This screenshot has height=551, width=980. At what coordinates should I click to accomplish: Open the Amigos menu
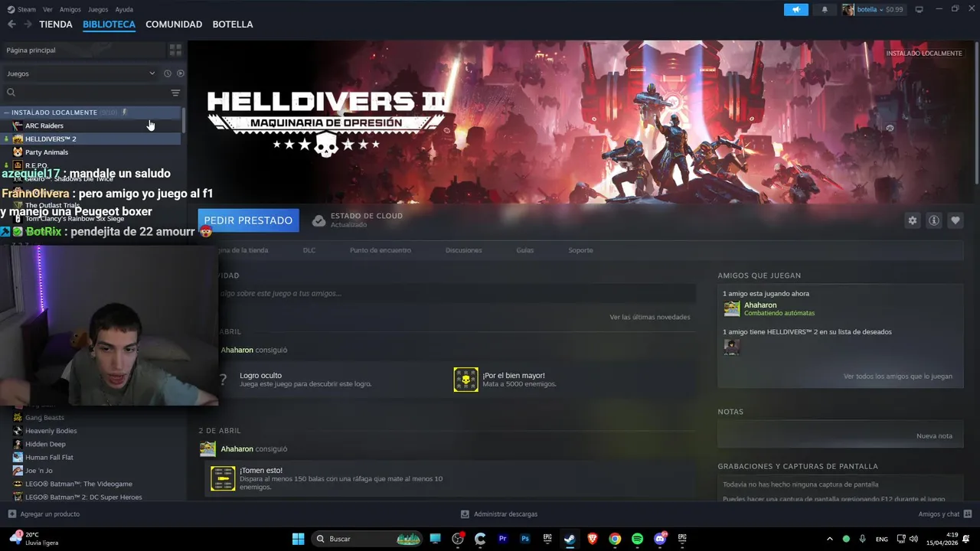pos(70,9)
